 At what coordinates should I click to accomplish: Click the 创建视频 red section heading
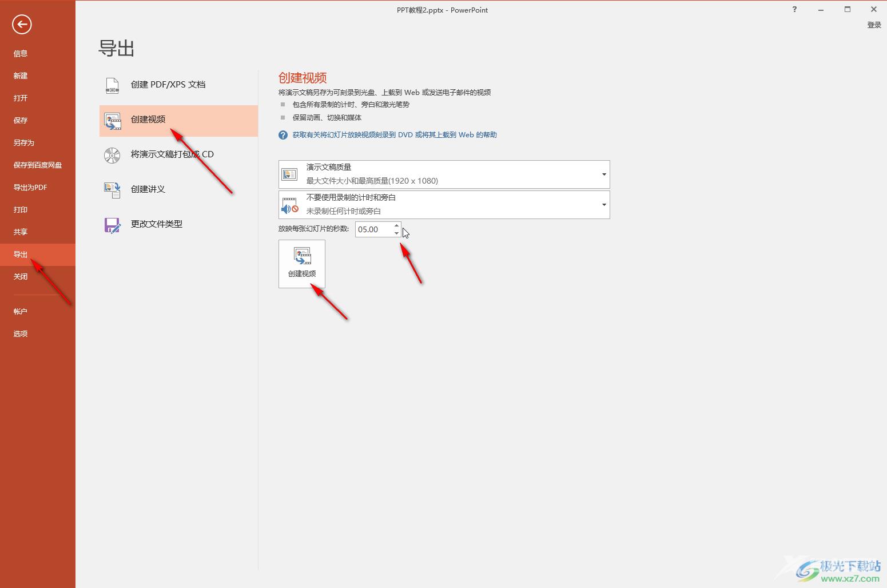303,78
